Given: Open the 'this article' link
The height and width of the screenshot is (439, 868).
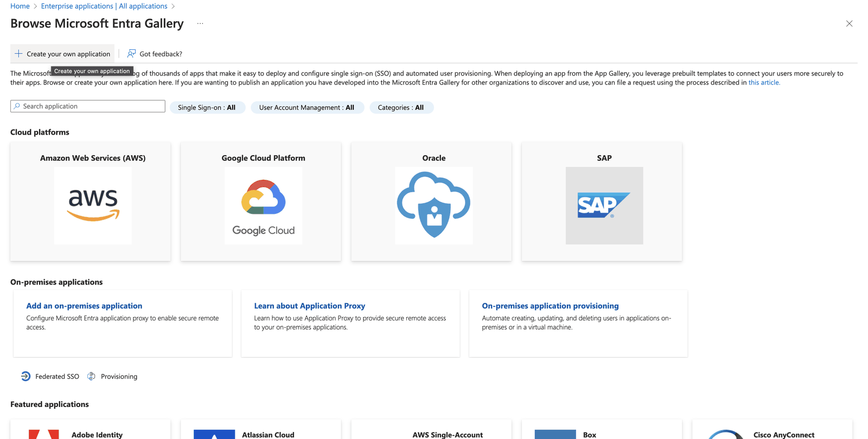Looking at the screenshot, I should (x=764, y=82).
